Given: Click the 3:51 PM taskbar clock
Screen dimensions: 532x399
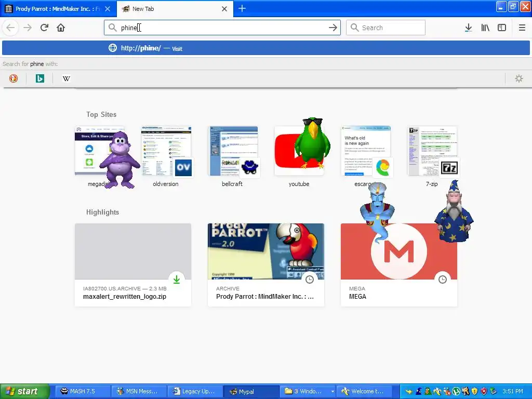Looking at the screenshot, I should point(513,391).
